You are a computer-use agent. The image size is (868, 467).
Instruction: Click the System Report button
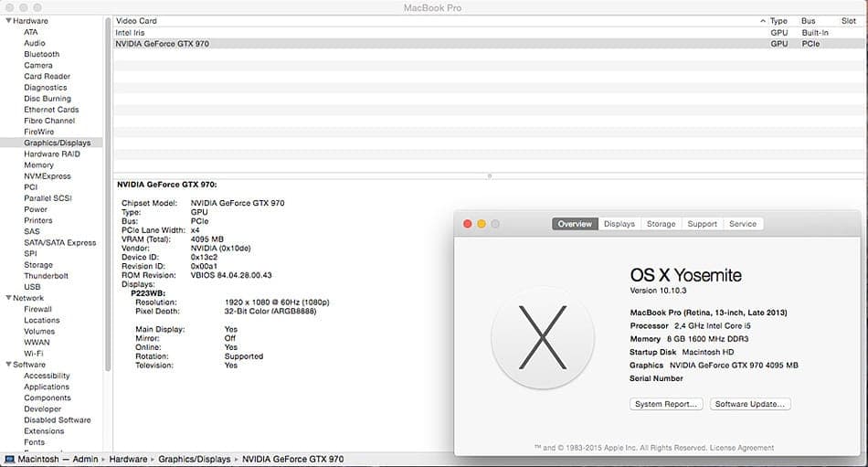(666, 404)
